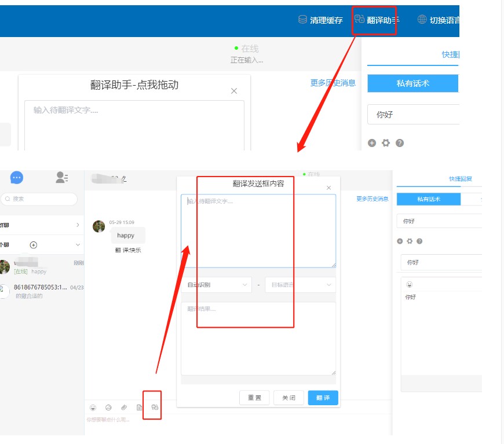This screenshot has height=444, width=504.
Task: Click the 关闭 button
Action: [288, 398]
